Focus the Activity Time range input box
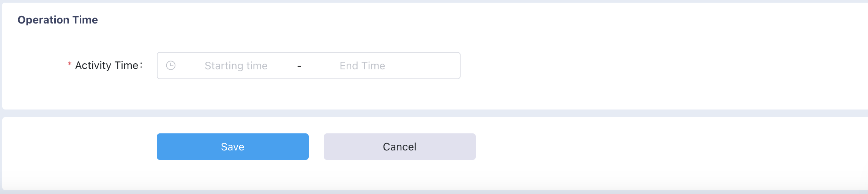 [x=309, y=66]
